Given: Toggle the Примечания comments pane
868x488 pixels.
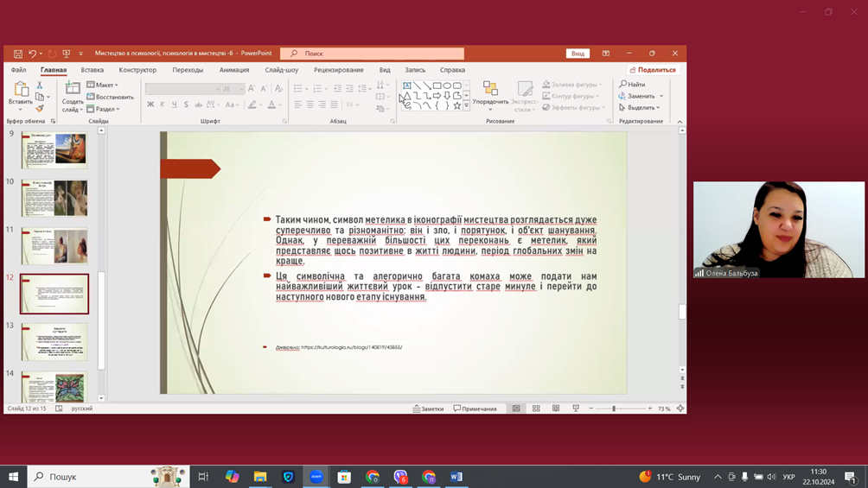Looking at the screenshot, I should (475, 409).
